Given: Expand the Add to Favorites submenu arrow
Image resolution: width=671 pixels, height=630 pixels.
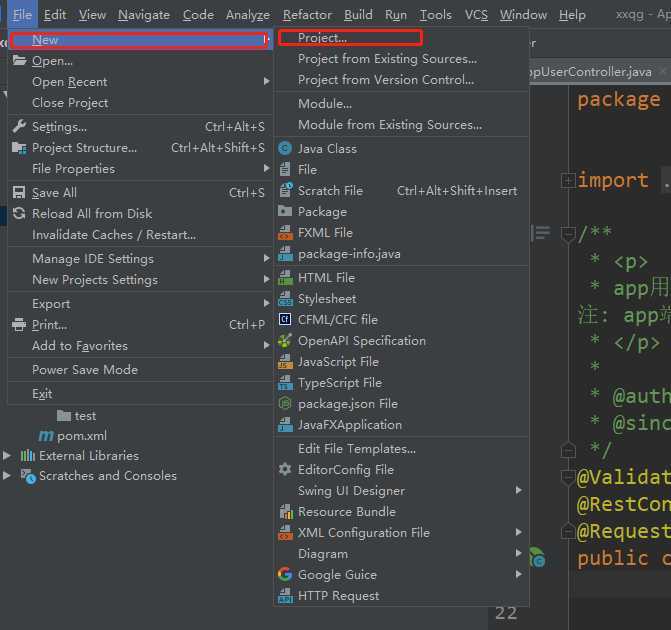Looking at the screenshot, I should 267,345.
